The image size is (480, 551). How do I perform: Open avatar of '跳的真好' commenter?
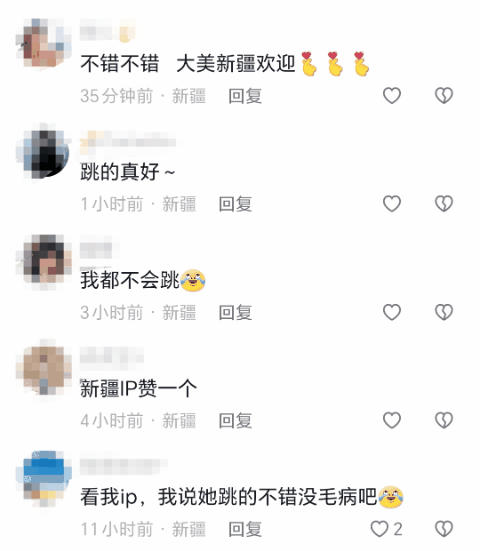44,152
